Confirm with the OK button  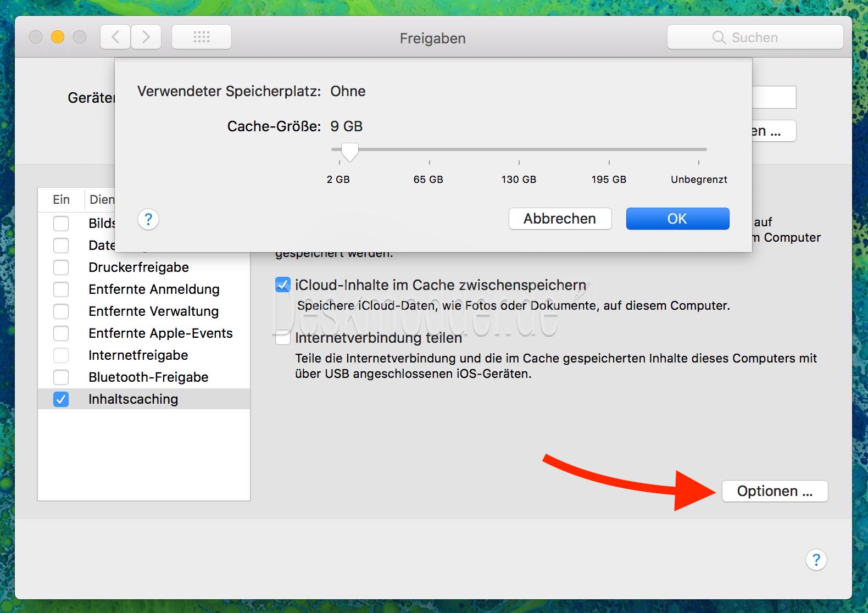[x=677, y=219]
